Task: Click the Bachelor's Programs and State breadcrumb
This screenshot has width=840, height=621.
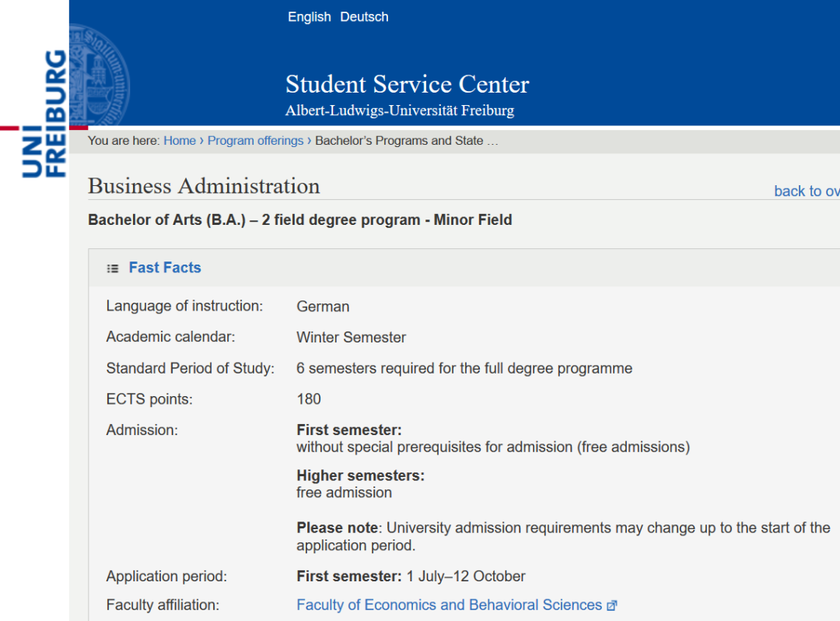Action: pyautogui.click(x=406, y=140)
